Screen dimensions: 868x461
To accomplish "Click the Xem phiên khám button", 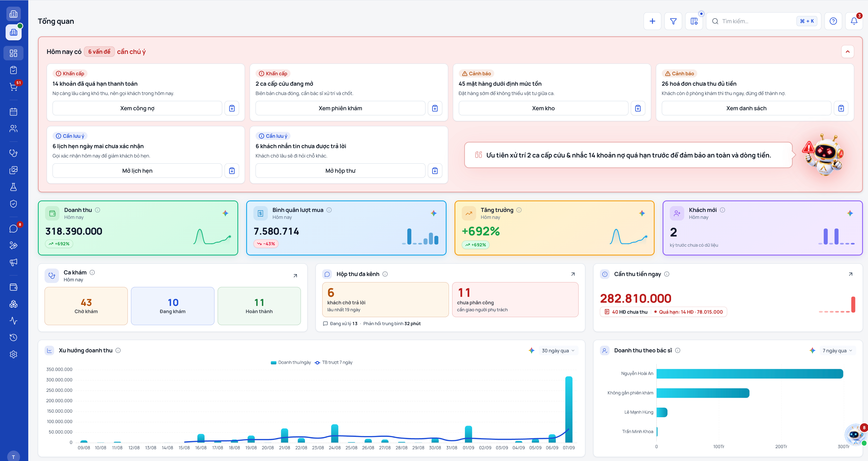I will pos(340,108).
